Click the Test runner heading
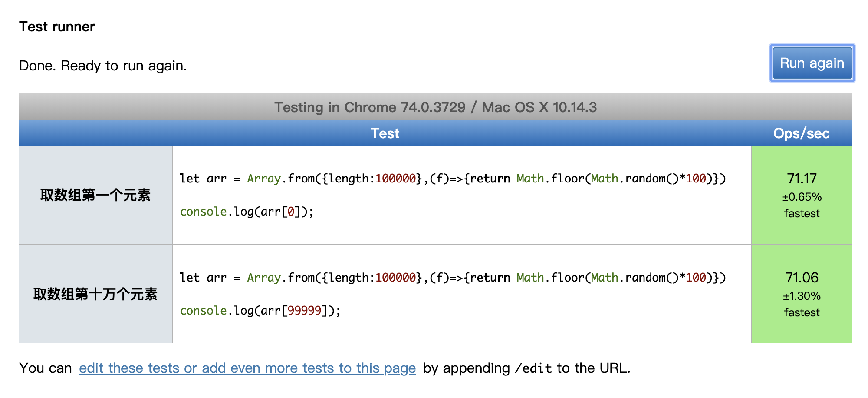 click(x=57, y=27)
